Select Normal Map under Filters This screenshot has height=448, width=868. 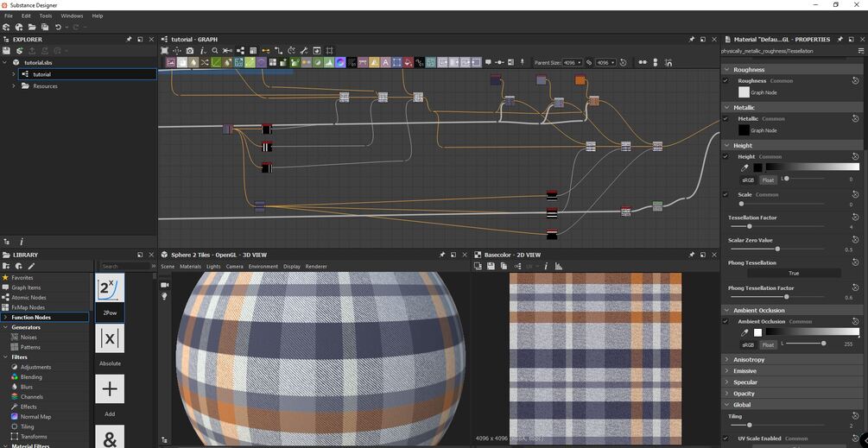35,416
